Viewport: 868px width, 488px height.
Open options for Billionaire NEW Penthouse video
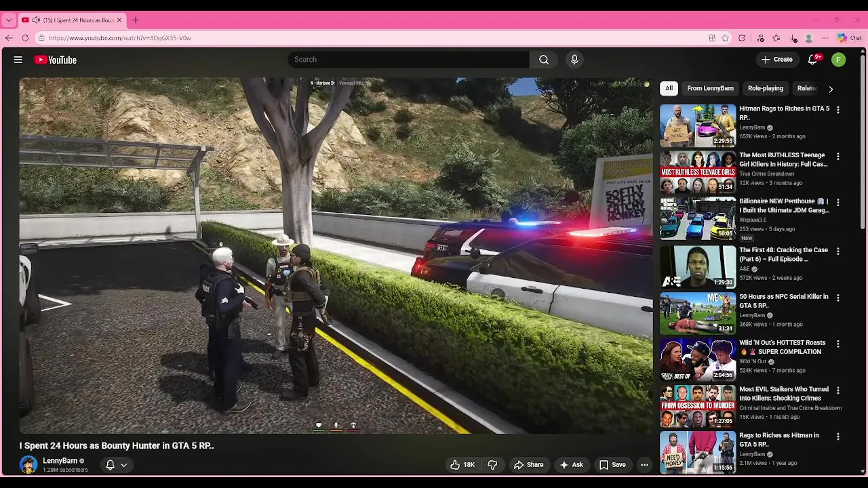[x=838, y=203]
